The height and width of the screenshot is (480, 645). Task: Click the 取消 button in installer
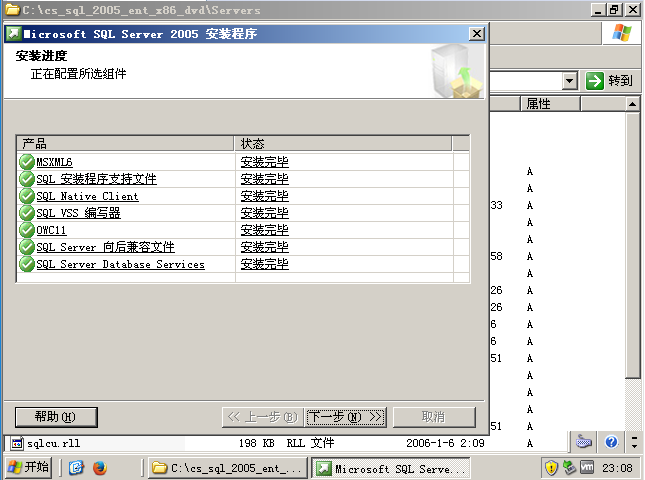(434, 417)
